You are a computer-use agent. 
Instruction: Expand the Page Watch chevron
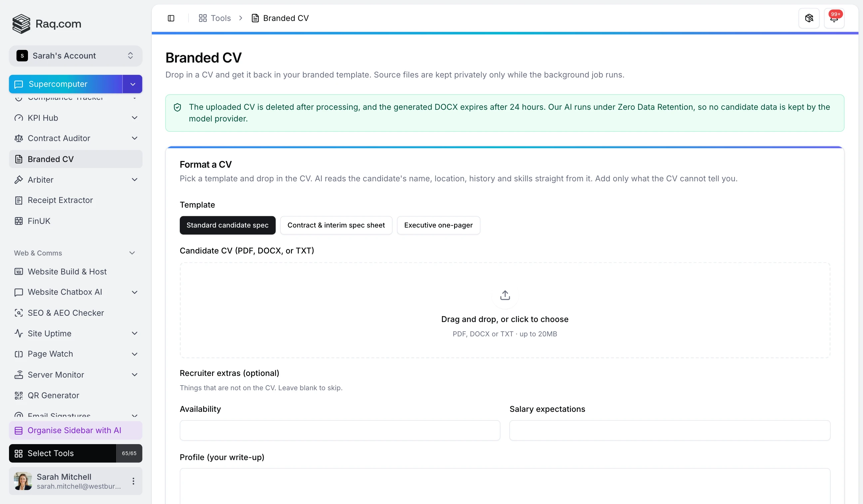tap(135, 354)
